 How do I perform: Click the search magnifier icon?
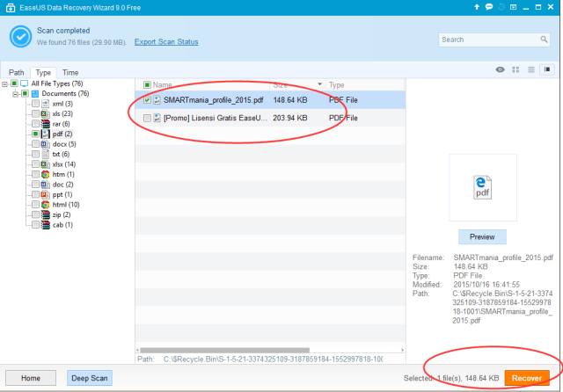click(544, 40)
